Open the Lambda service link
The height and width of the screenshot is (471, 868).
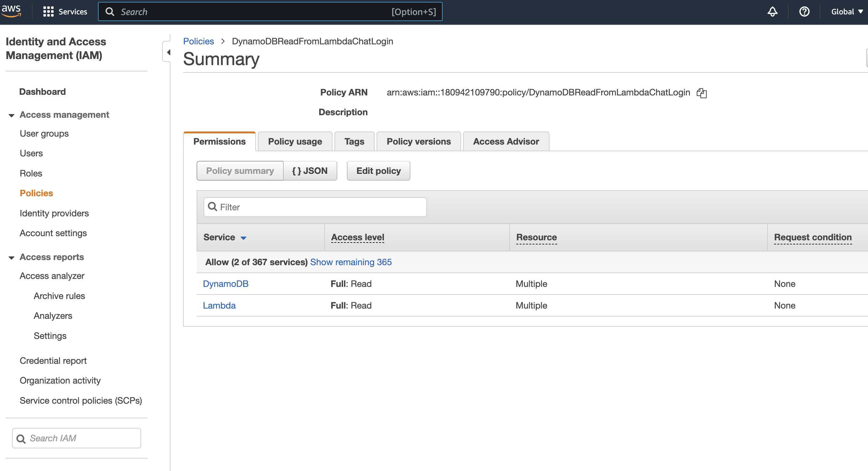click(x=219, y=306)
